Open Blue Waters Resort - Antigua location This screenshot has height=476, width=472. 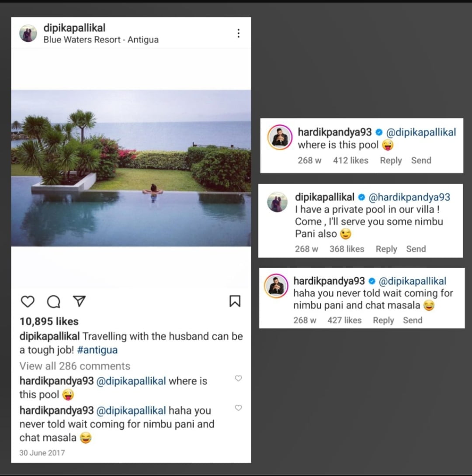tap(101, 40)
